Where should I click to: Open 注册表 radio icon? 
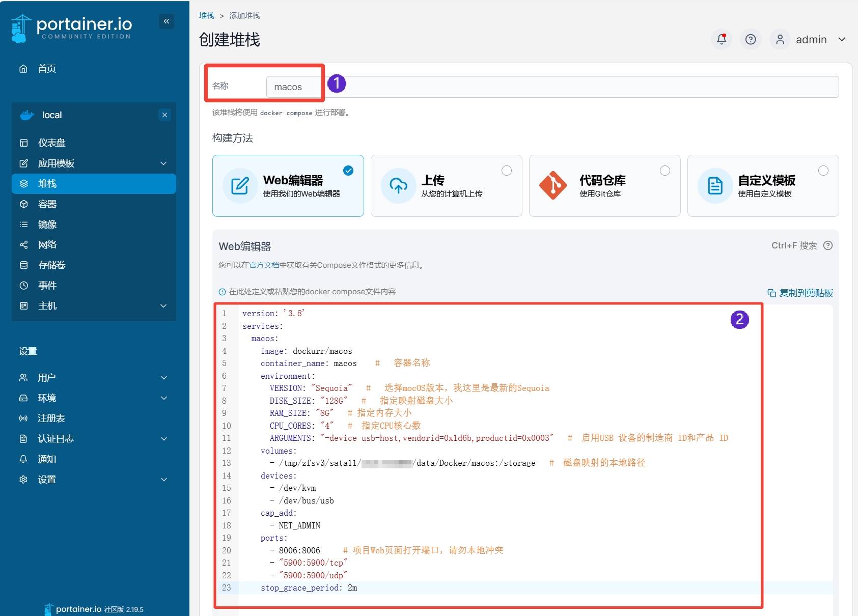[23, 418]
